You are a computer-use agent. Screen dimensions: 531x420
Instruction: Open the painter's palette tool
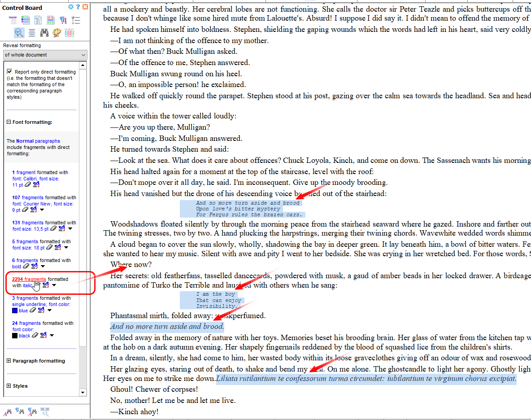click(x=57, y=33)
